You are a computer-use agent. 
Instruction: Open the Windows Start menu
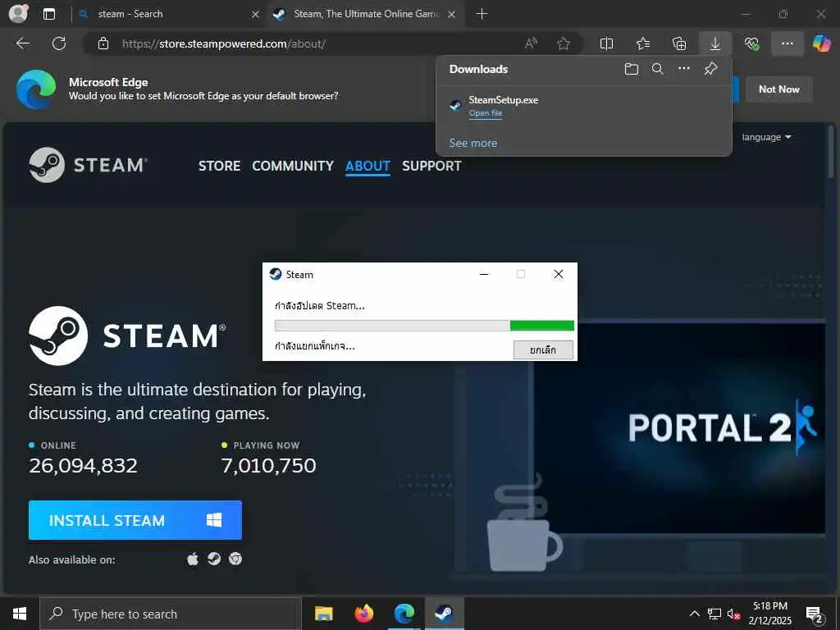coord(20,614)
